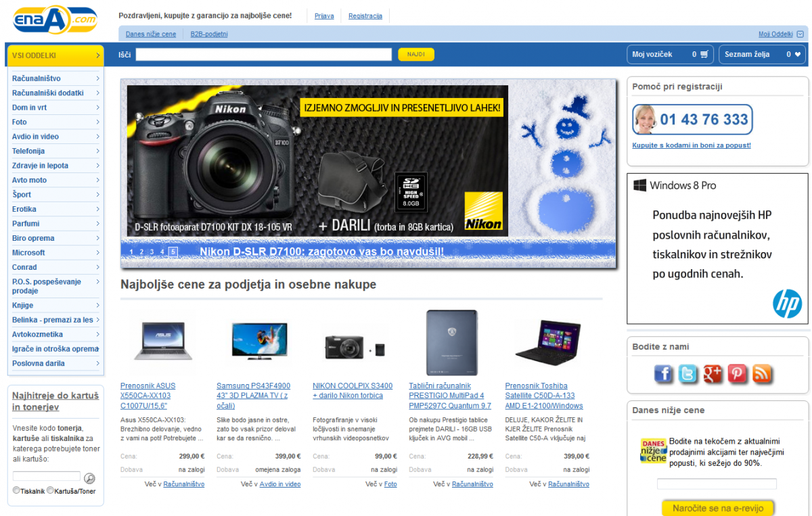Viewport: 812px width, 516px height.
Task: Click the Danes nižje cene badge icon
Action: [x=654, y=450]
